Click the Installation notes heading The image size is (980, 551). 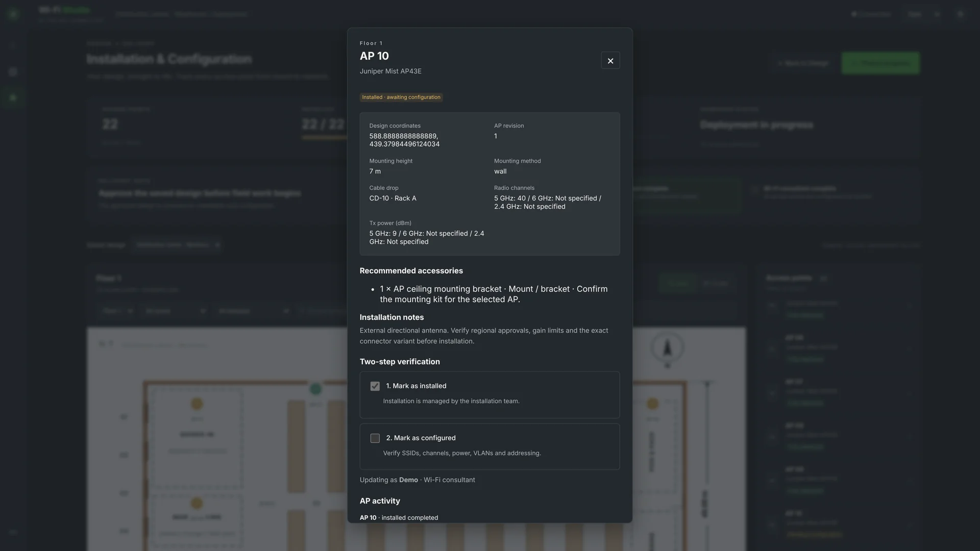[391, 317]
